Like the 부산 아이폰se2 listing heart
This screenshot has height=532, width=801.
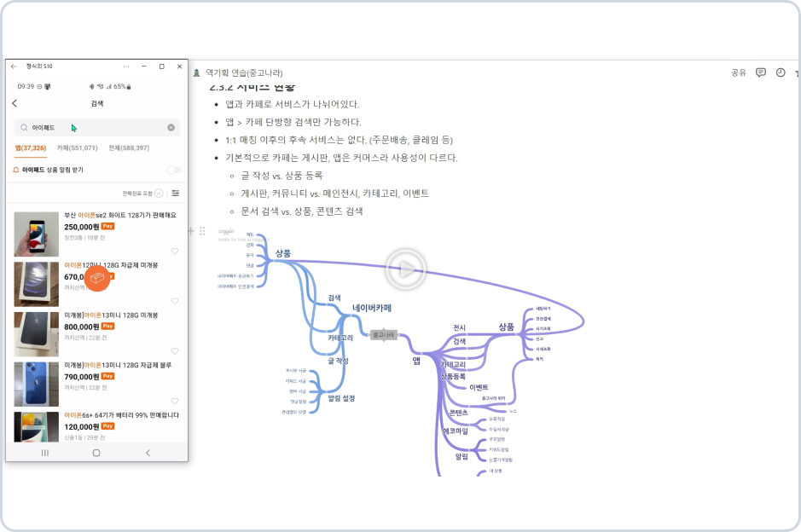[175, 252]
